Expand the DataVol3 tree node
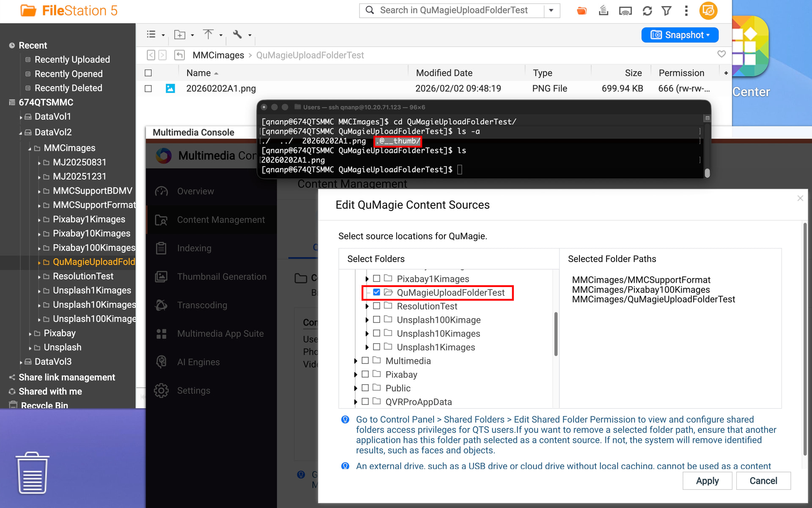The width and height of the screenshot is (812, 508). coord(21,362)
